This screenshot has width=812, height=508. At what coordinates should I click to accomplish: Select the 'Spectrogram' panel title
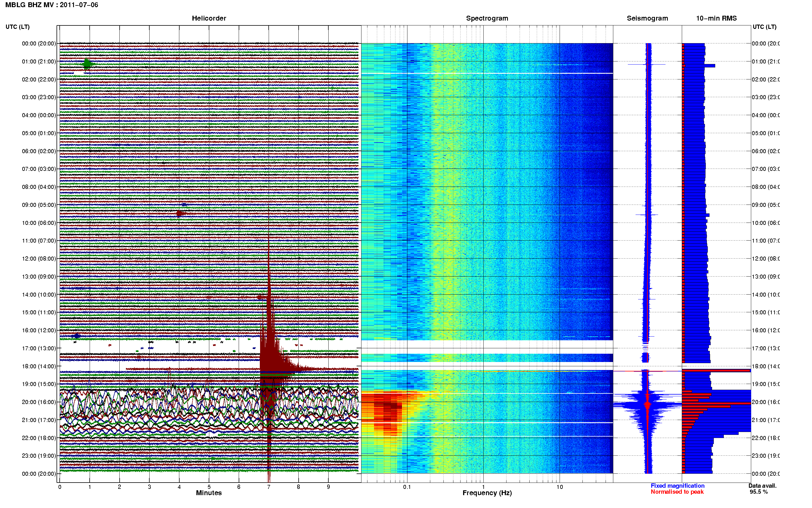point(487,18)
